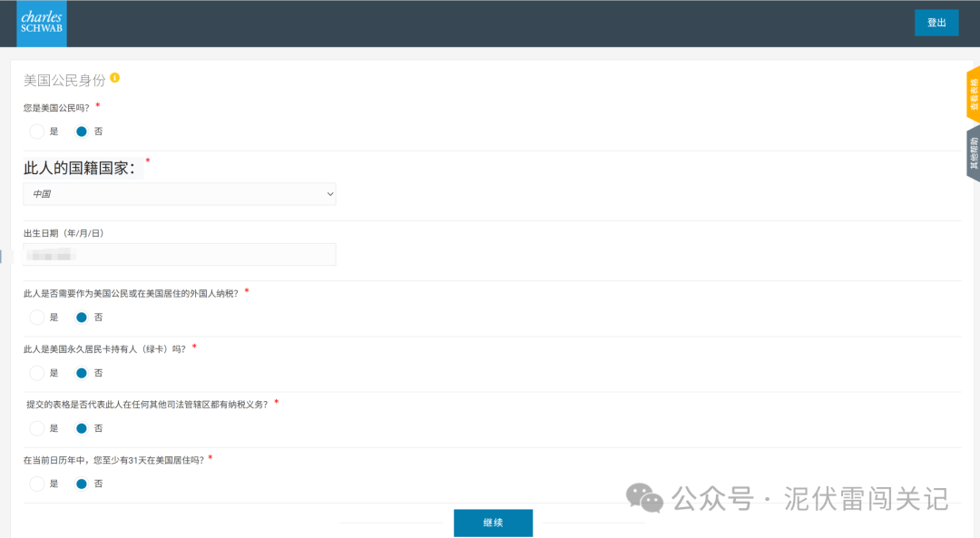The width and height of the screenshot is (980, 538).
Task: Select 是 for 其他司法管辖区纳税义务 question
Action: (x=37, y=428)
